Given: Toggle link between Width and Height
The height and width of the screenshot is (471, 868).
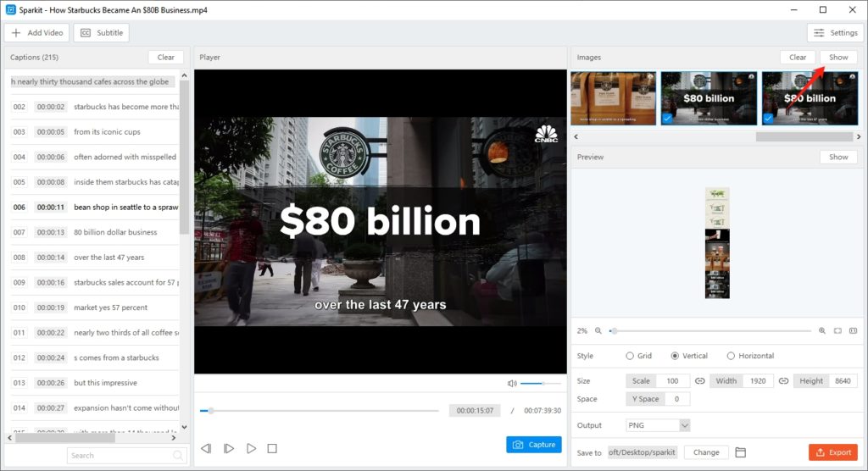Looking at the screenshot, I should coord(783,381).
